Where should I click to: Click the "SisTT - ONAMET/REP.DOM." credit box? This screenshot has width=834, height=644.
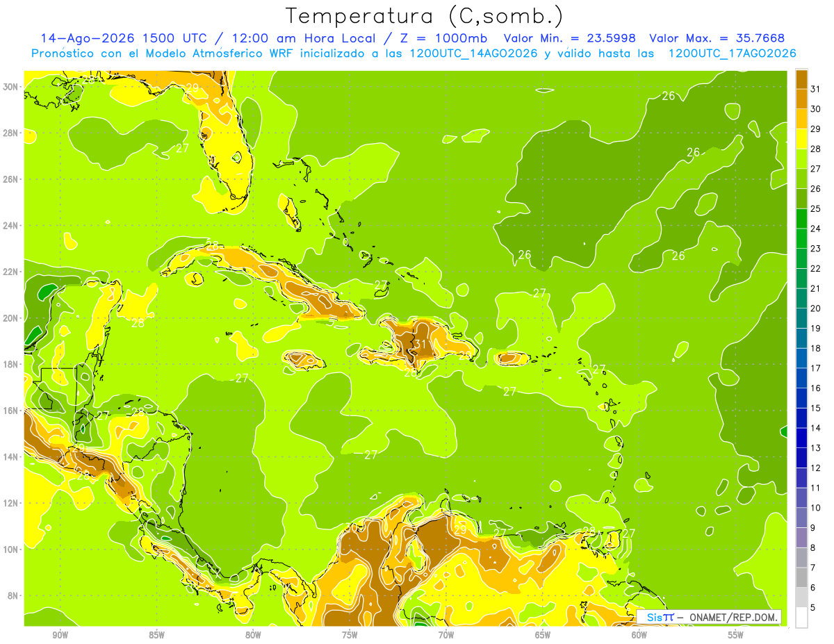coord(709,617)
